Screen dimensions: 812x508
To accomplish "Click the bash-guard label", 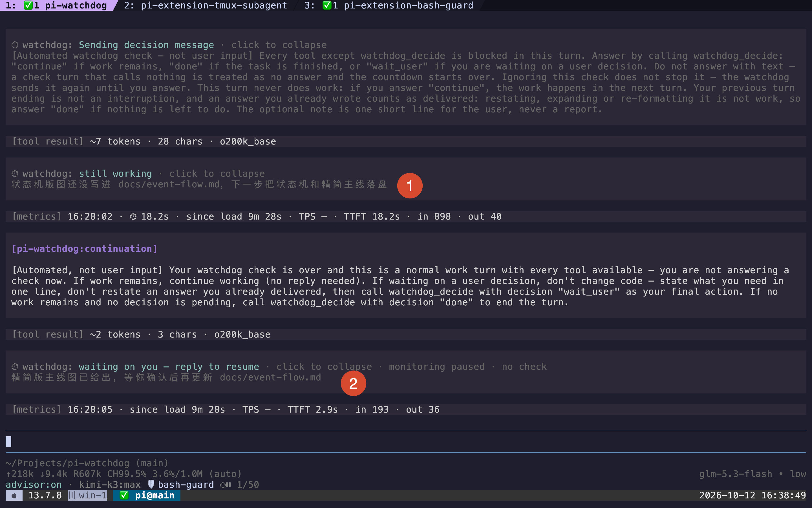I will coord(186,485).
